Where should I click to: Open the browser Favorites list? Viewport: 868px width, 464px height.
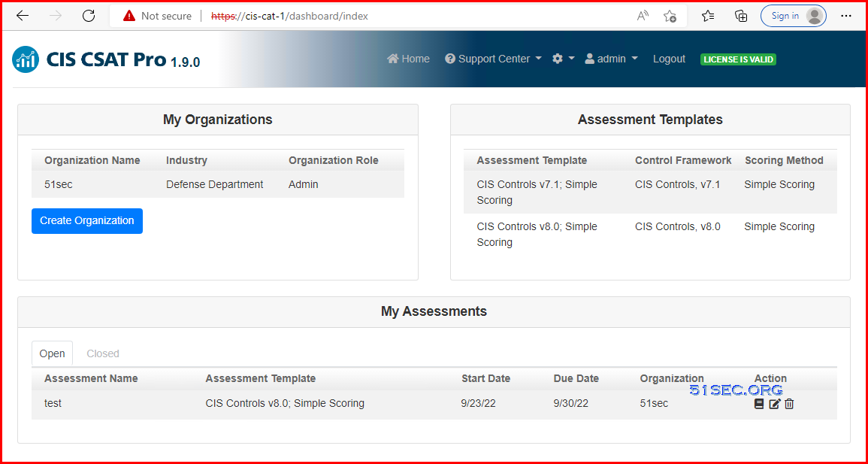click(x=708, y=16)
